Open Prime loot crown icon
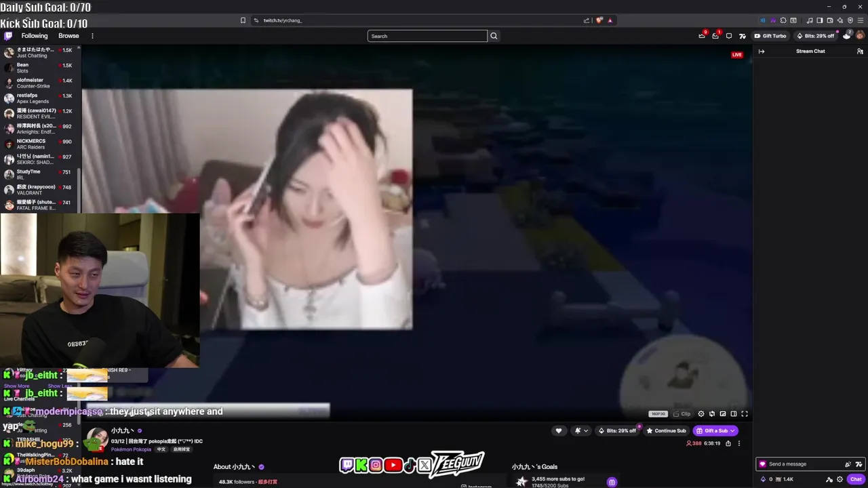Viewport: 868px width, 488px height. (702, 36)
